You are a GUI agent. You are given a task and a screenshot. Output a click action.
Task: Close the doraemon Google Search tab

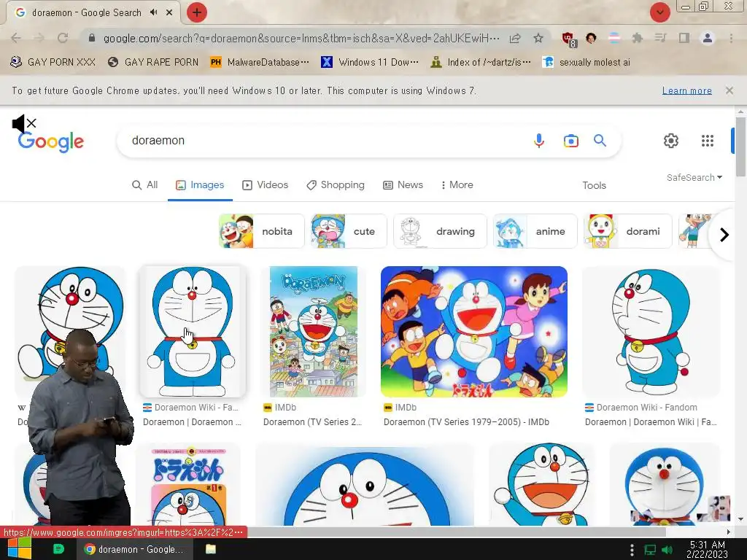169,13
